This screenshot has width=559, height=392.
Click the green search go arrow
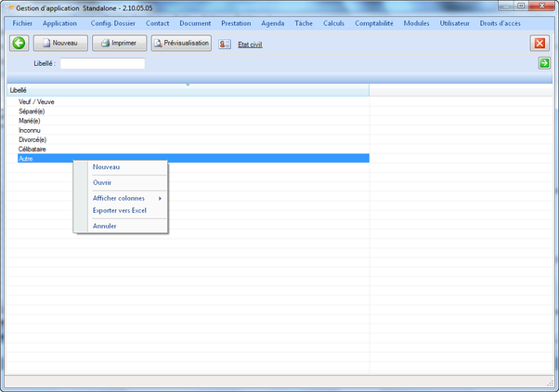coord(544,63)
